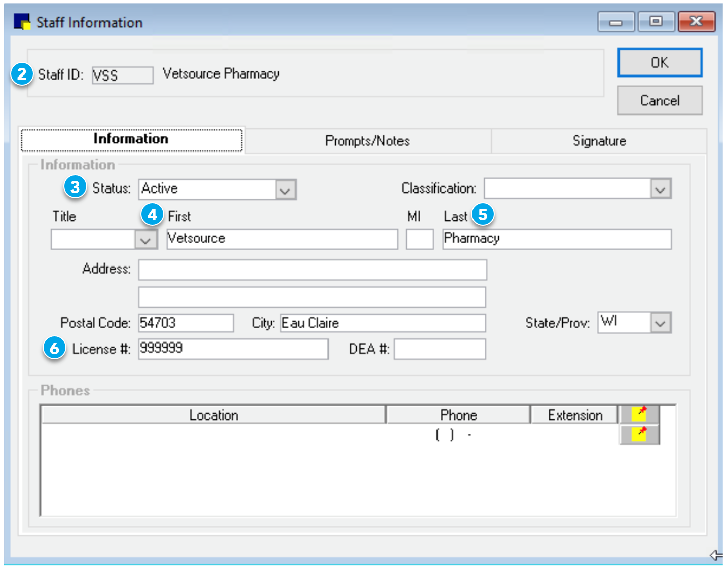
Task: Click the Cancel button
Action: point(660,100)
